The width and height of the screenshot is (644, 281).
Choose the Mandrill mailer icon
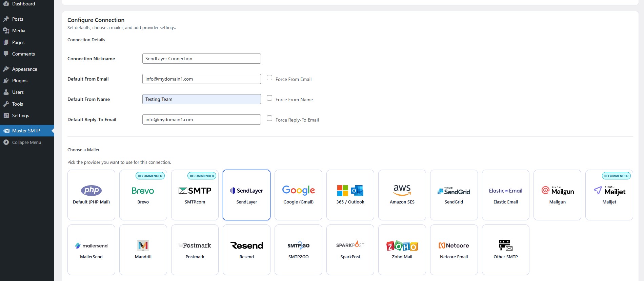[143, 245]
